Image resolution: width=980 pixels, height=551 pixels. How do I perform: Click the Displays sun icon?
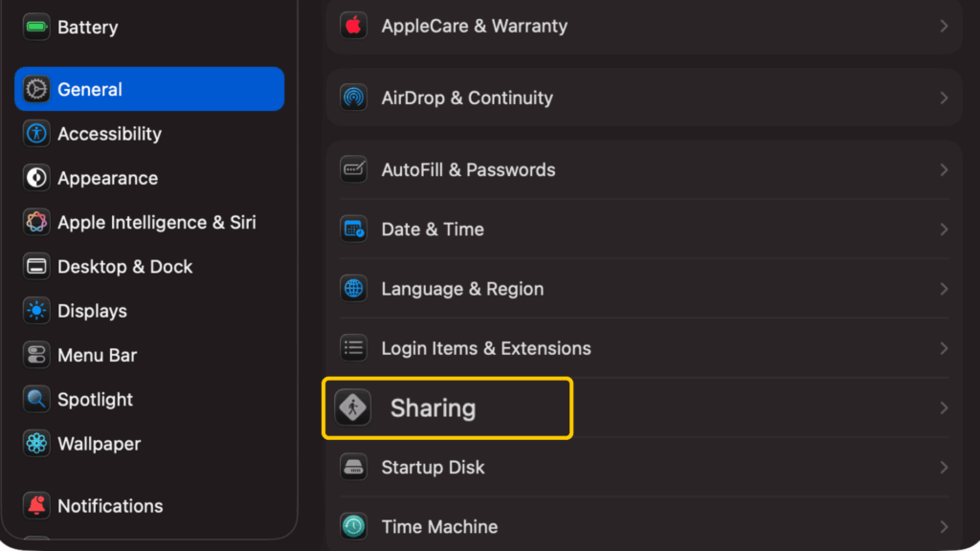pyautogui.click(x=36, y=311)
